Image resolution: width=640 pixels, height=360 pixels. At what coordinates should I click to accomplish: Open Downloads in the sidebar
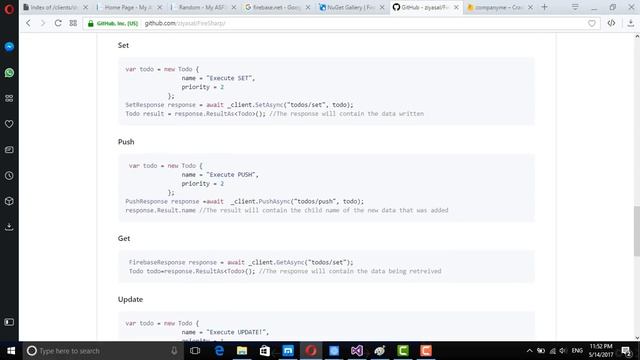9,227
